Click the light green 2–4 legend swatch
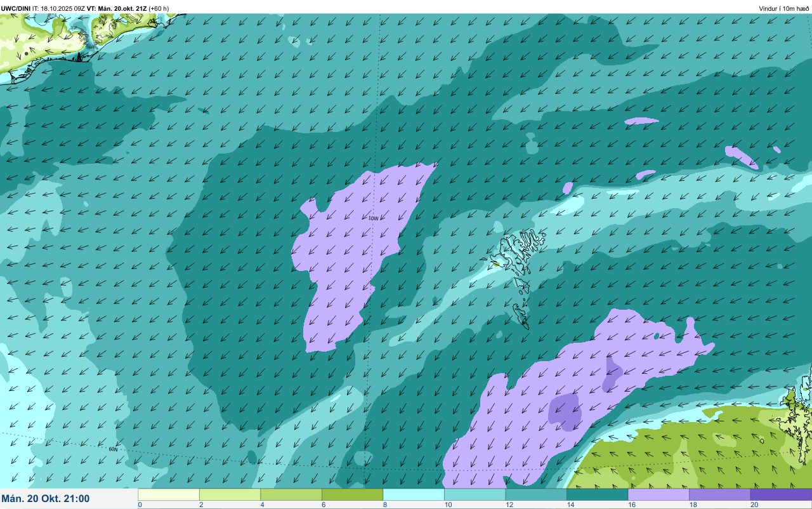812x509 pixels. (x=230, y=494)
